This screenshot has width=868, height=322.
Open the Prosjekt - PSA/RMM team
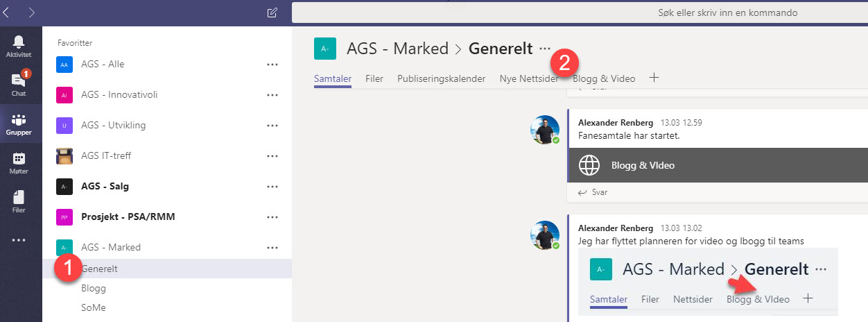point(128,217)
